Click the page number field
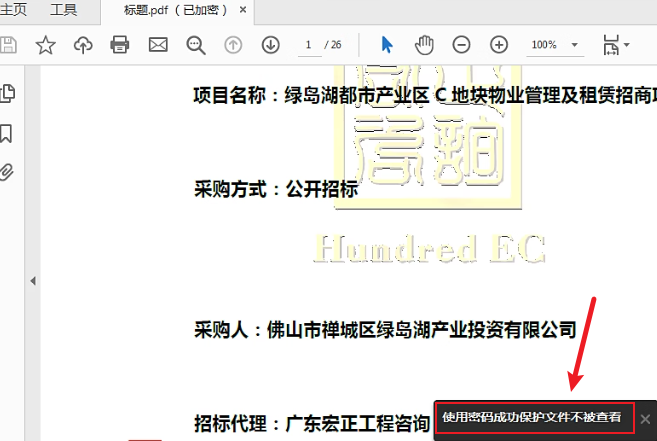This screenshot has width=657, height=441. (x=309, y=45)
